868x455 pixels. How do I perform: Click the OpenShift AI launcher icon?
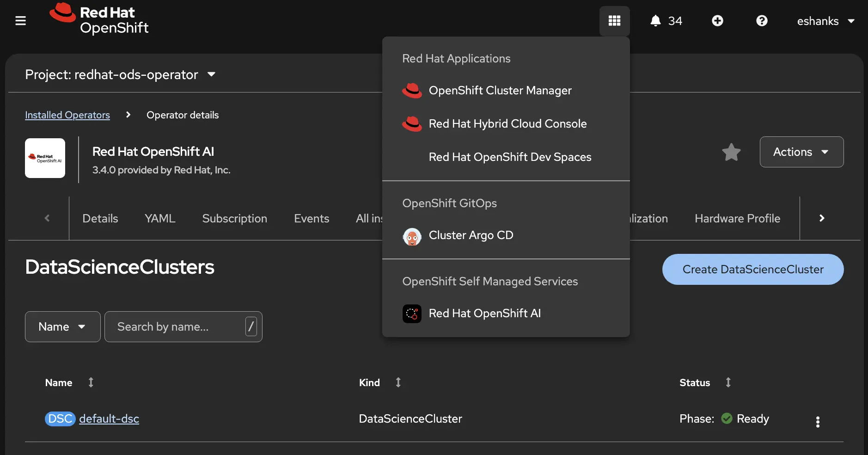point(412,314)
